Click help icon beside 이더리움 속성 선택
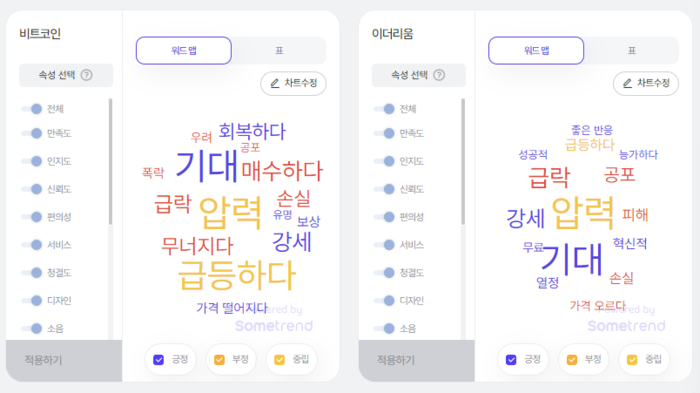Screen dimensions: 700x393 coord(439,75)
